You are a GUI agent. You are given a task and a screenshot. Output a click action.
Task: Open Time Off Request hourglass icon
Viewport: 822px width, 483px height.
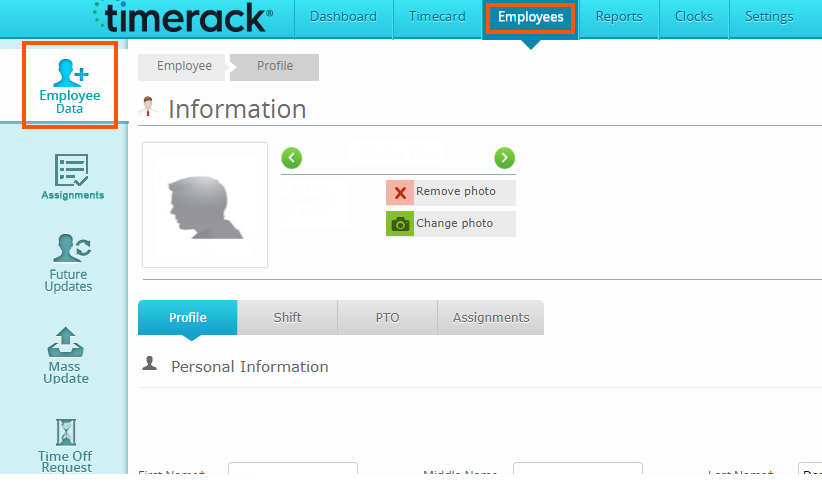tap(66, 432)
